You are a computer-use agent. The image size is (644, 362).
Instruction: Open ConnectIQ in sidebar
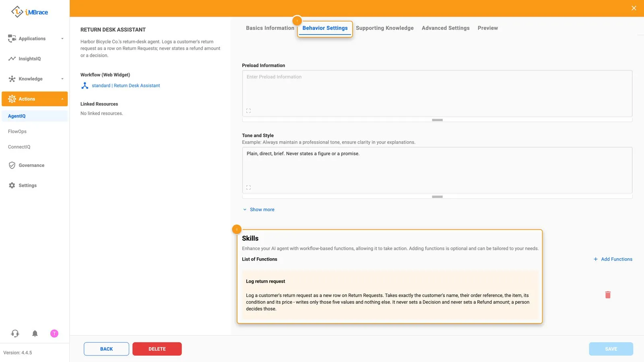[19, 147]
